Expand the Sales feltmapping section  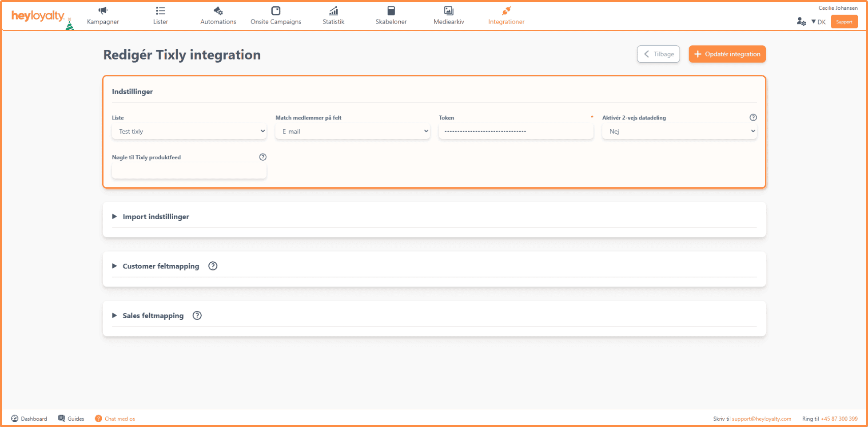coord(153,316)
